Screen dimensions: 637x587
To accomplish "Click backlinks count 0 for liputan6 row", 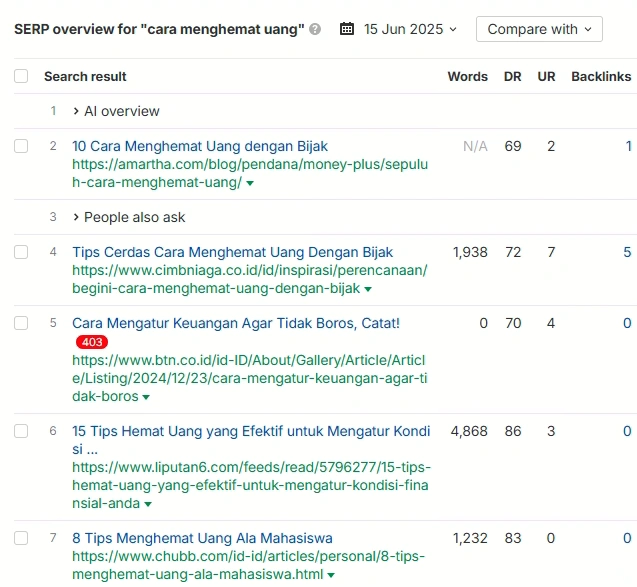I will [x=627, y=431].
